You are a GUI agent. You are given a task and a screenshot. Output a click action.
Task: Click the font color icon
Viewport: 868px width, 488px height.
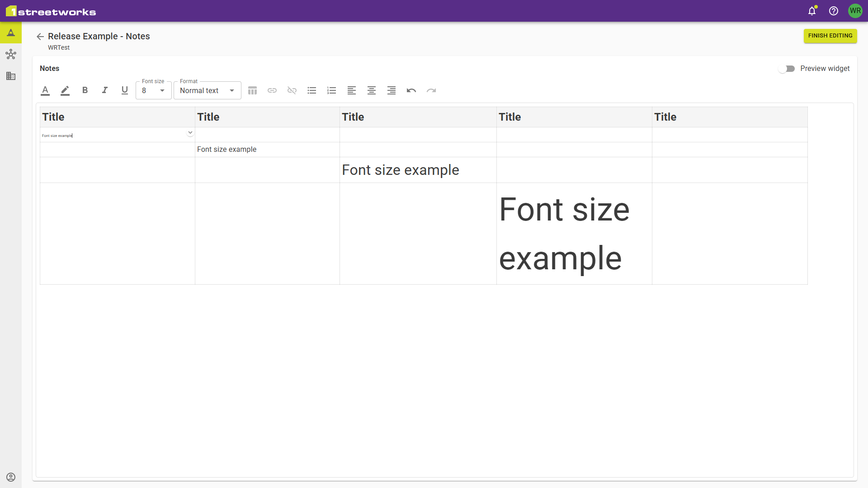(x=45, y=90)
